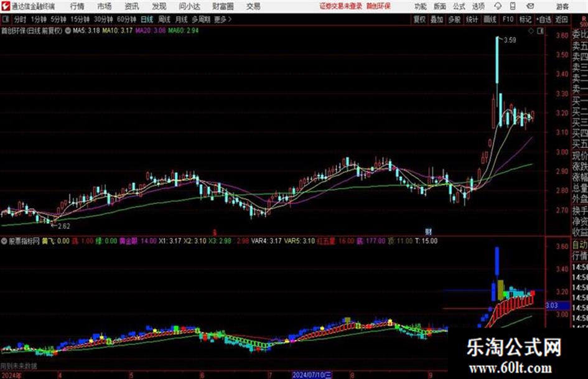This screenshot has width=588, height=379.
Task: Click the diamond icon at chart top-right
Action: pyautogui.click(x=531, y=32)
